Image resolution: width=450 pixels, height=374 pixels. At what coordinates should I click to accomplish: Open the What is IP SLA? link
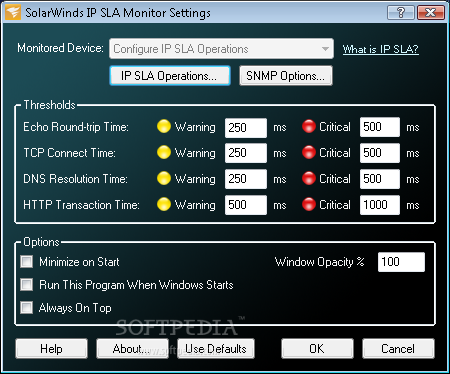pos(381,49)
